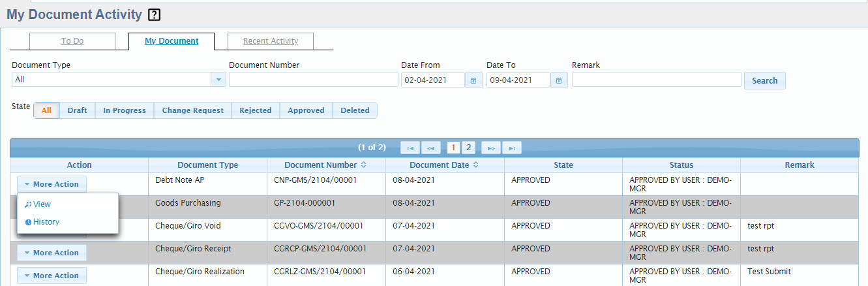Click the Search button

pyautogui.click(x=764, y=80)
